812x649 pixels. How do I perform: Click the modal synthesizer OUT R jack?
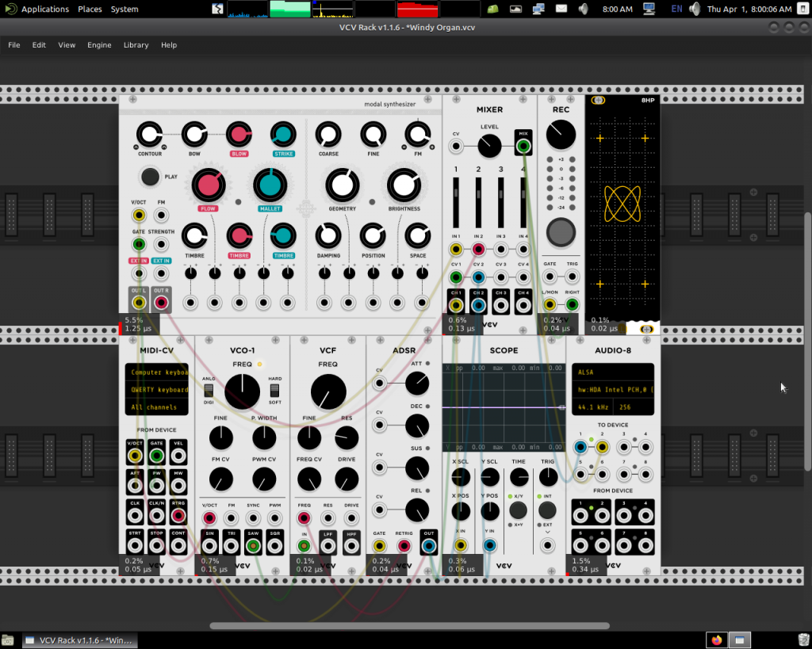[x=161, y=303]
